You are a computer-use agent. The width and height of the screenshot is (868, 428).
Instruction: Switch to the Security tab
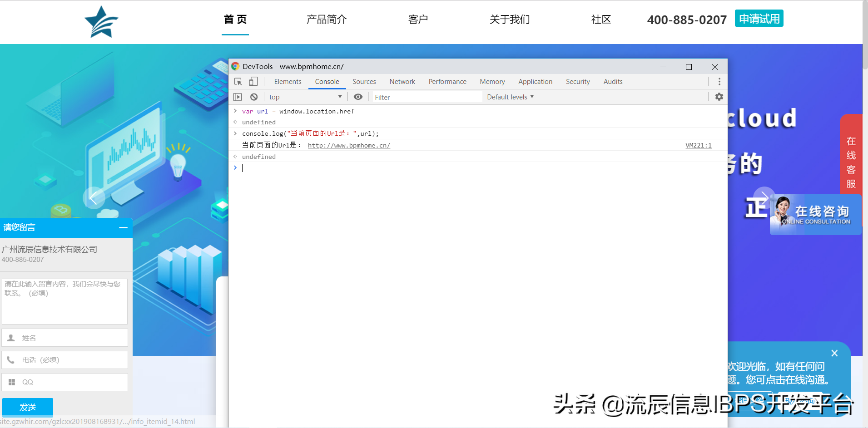[578, 82]
